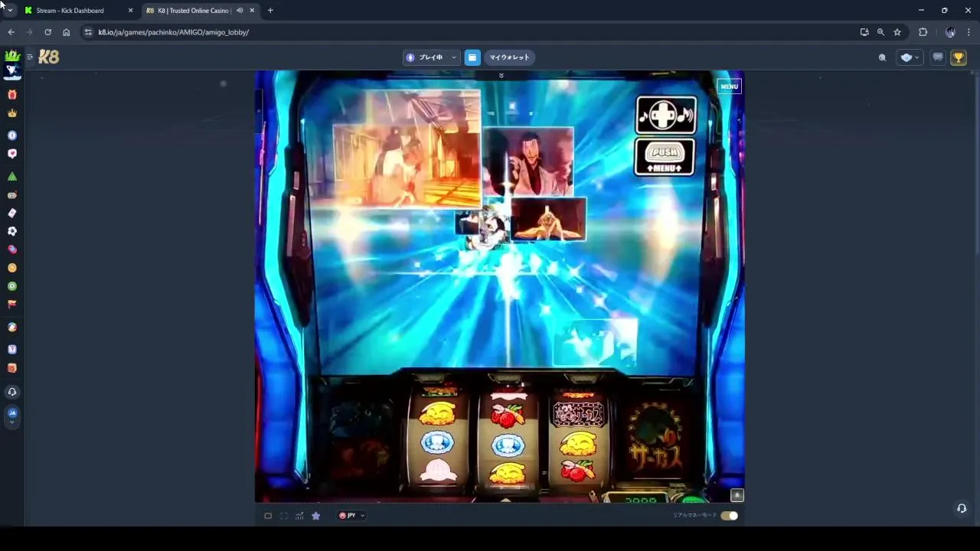Open the heart speech-bubble sidebar icon
Viewport: 980px width, 551px height.
click(x=11, y=154)
